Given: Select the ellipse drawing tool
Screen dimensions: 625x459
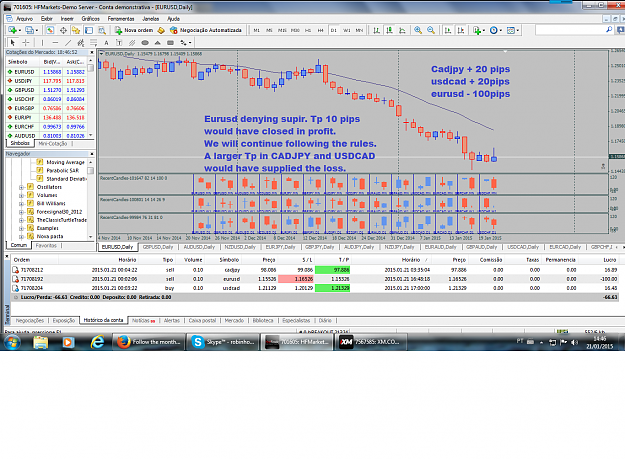Looking at the screenshot, I should coord(145,43).
